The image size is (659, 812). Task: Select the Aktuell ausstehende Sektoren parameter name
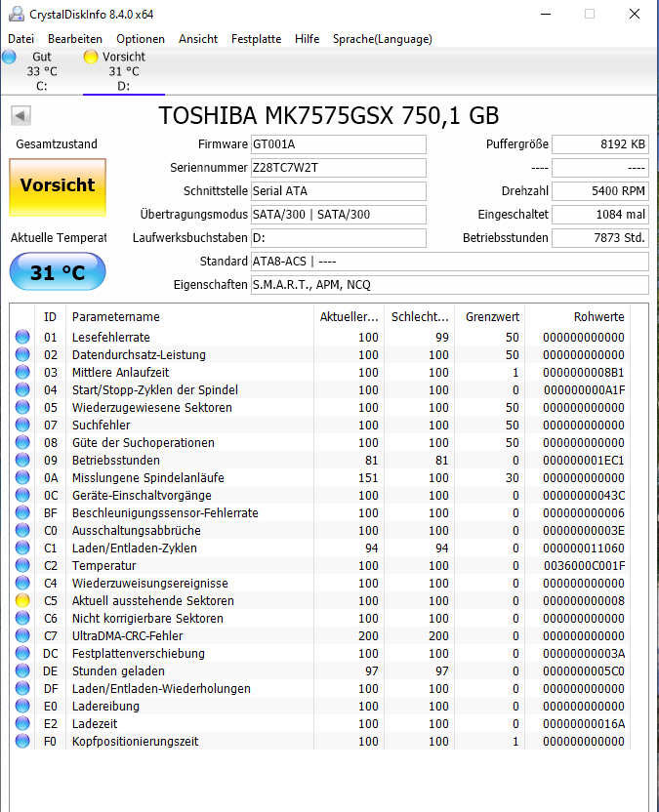click(x=153, y=601)
